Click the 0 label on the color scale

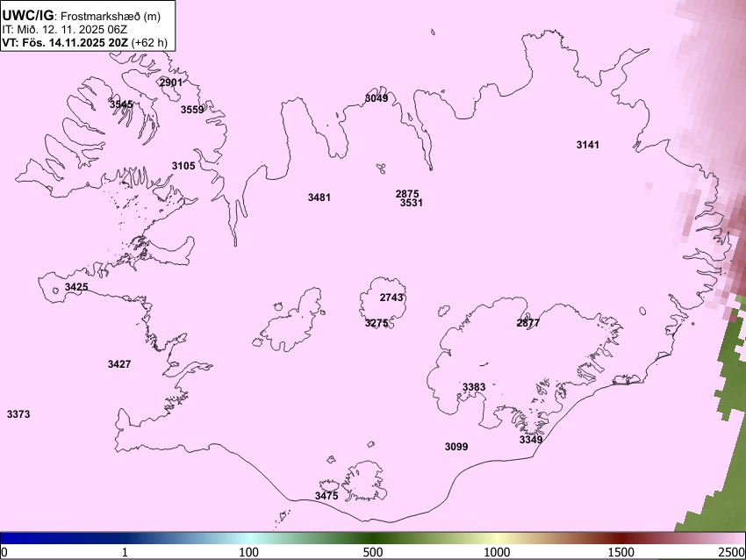(x=4, y=552)
